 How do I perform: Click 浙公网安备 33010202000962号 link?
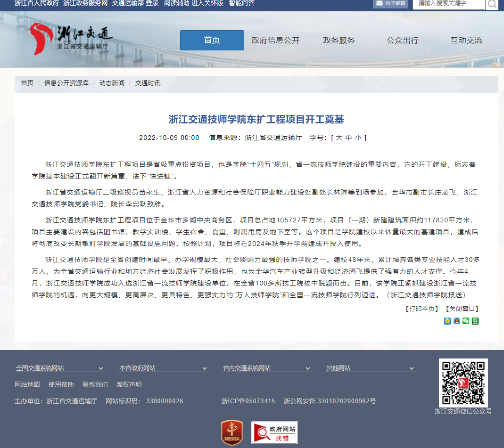pyautogui.click(x=330, y=401)
